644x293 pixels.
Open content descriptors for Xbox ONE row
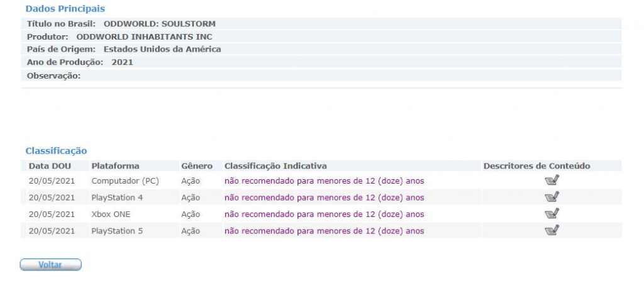click(552, 213)
